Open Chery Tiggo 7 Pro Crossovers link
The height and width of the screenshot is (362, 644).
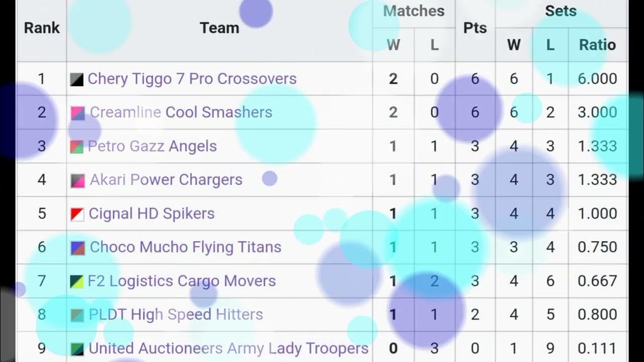pyautogui.click(x=192, y=79)
